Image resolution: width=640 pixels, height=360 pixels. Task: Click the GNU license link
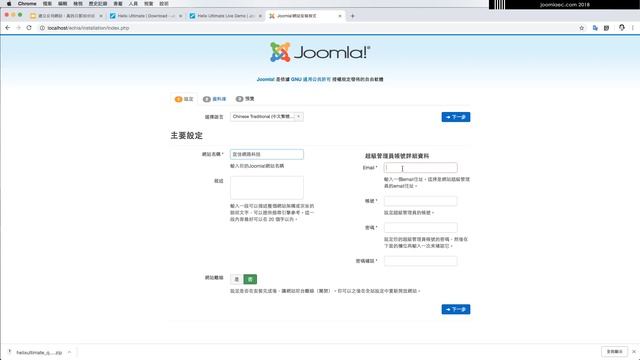coord(311,79)
